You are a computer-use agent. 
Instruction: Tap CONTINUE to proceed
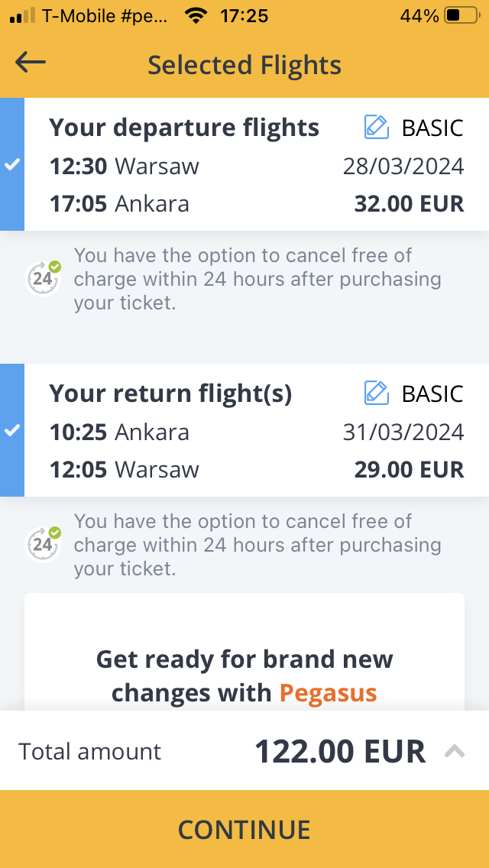(244, 829)
